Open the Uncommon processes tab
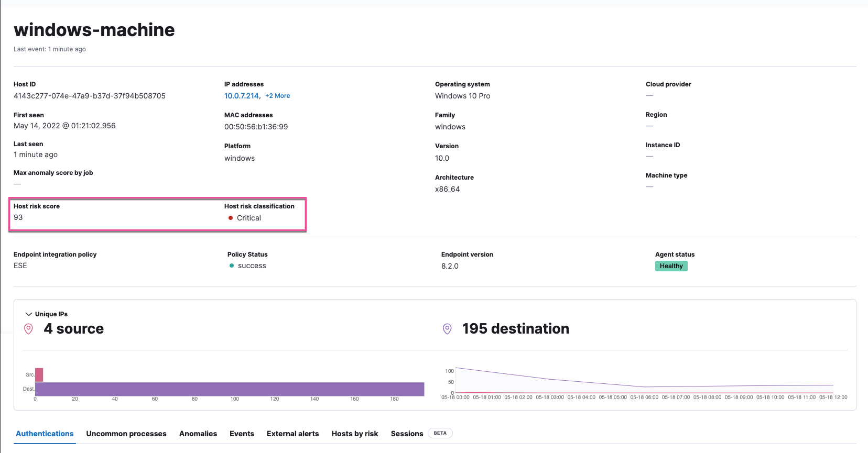This screenshot has height=453, width=868. pyautogui.click(x=126, y=434)
